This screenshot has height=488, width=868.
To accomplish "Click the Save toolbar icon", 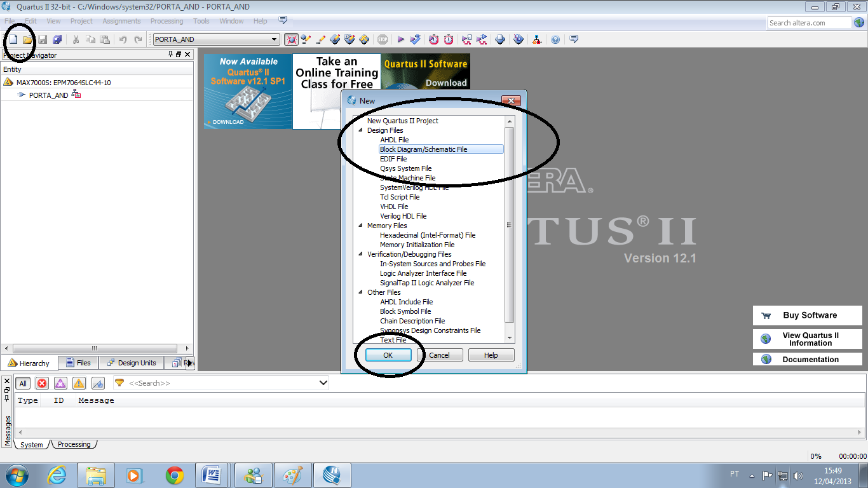I will pyautogui.click(x=42, y=39).
